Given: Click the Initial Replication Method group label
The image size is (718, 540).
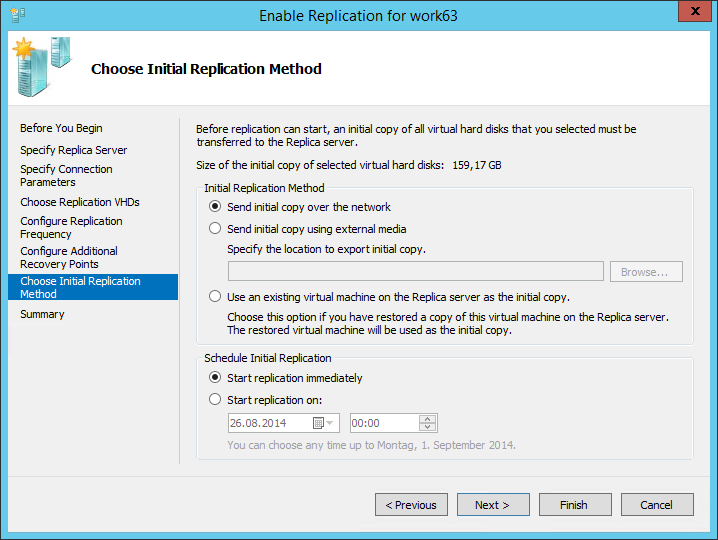Looking at the screenshot, I should click(264, 188).
